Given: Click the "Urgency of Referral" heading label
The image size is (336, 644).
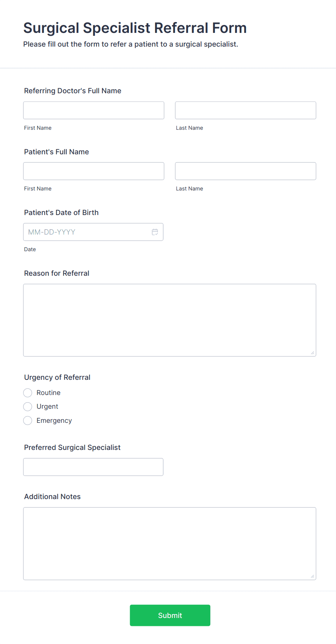Looking at the screenshot, I should pos(57,377).
